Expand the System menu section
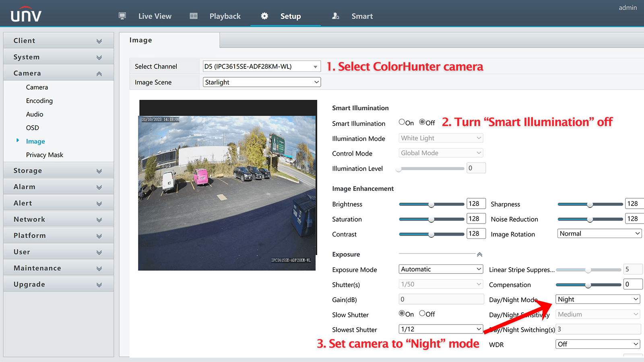644x362 pixels. pyautogui.click(x=58, y=57)
